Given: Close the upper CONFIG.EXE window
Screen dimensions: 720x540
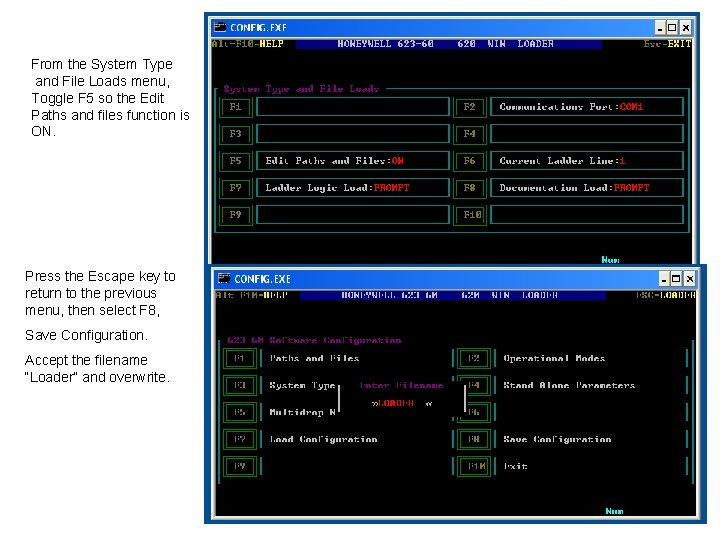Looking at the screenshot, I should coord(686,28).
